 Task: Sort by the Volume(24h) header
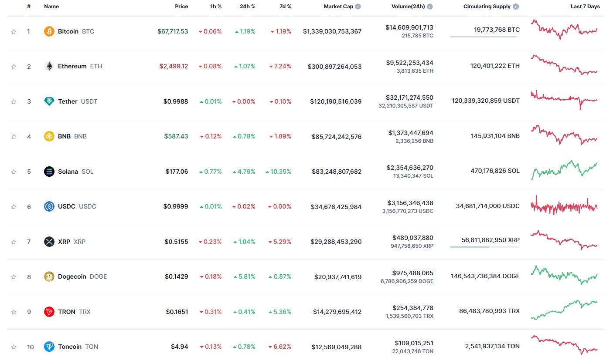(408, 7)
